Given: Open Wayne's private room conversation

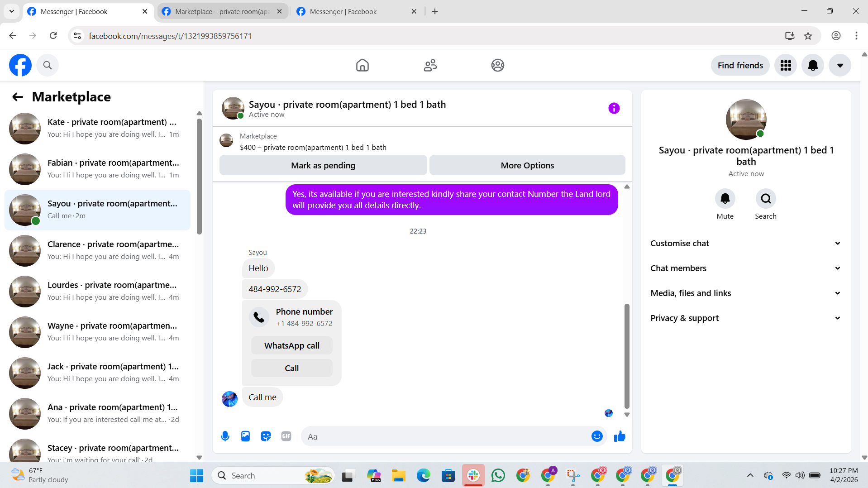Looking at the screenshot, I should pos(97,332).
